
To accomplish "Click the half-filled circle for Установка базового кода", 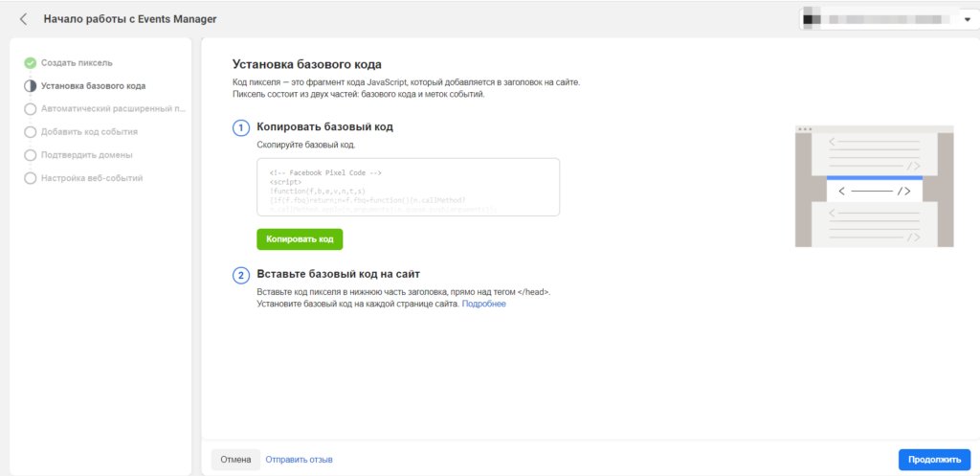I will coord(31,86).
